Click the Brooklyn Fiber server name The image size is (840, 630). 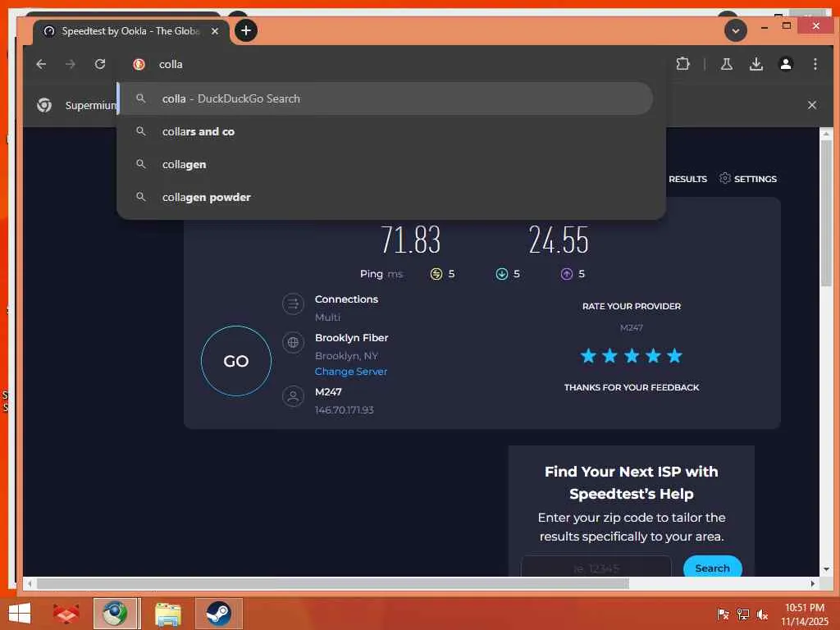click(351, 338)
